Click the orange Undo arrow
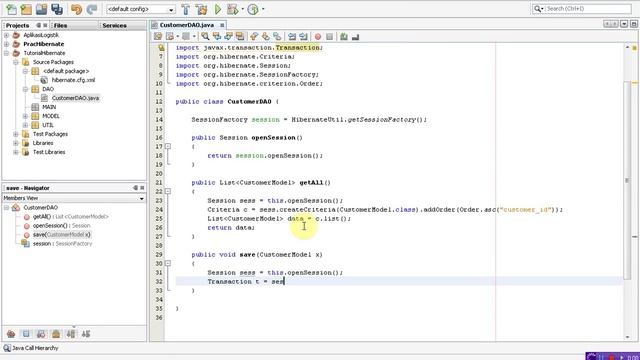640x360 pixels. (x=76, y=9)
